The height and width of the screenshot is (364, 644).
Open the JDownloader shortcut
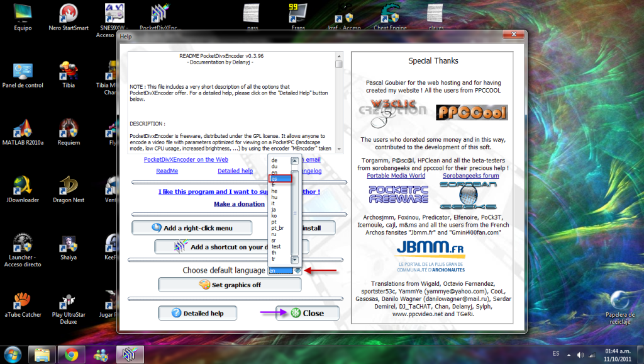[23, 189]
